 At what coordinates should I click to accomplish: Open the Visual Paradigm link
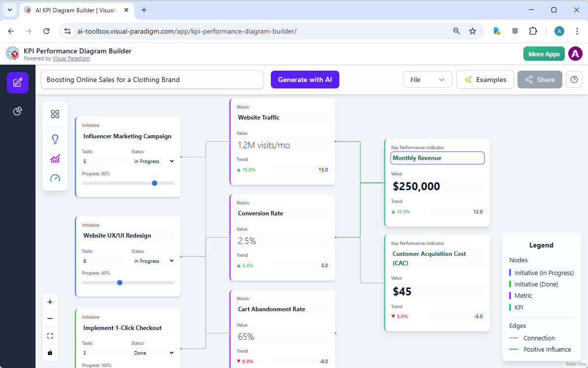[x=71, y=58]
